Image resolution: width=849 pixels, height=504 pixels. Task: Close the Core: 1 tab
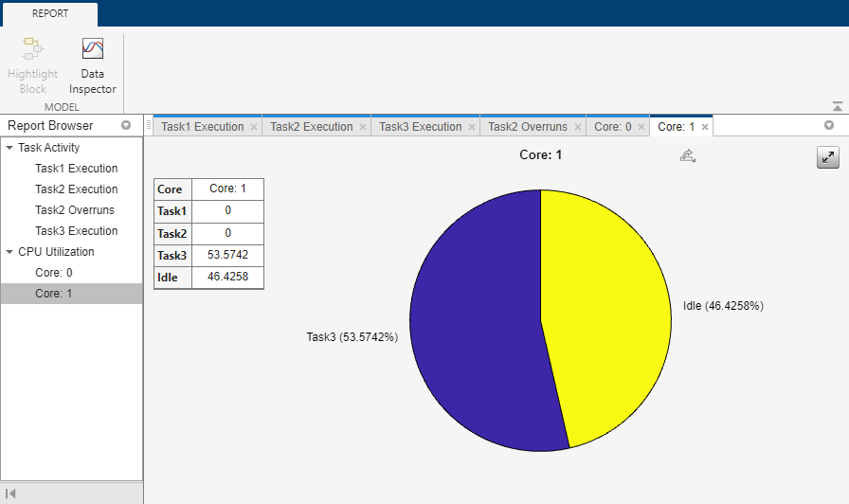pyautogui.click(x=705, y=127)
